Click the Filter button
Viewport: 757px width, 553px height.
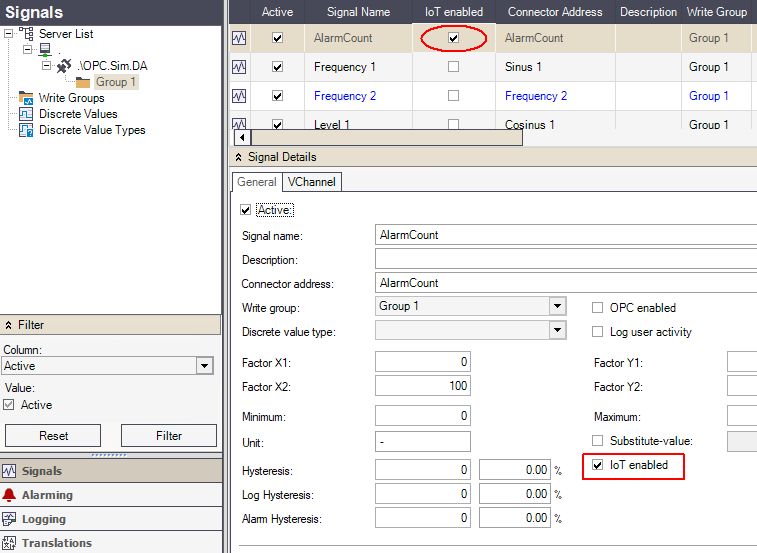[169, 436]
